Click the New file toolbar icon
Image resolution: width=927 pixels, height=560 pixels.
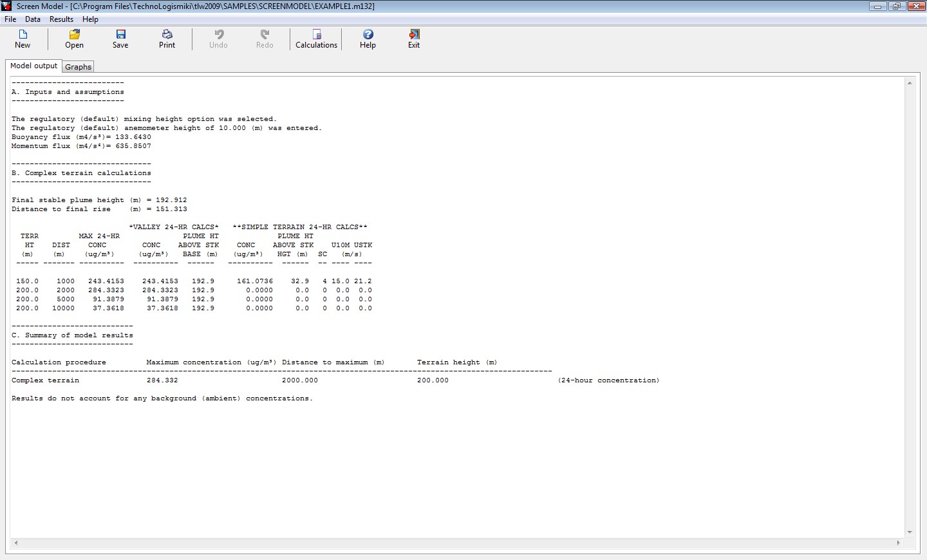[x=23, y=39]
